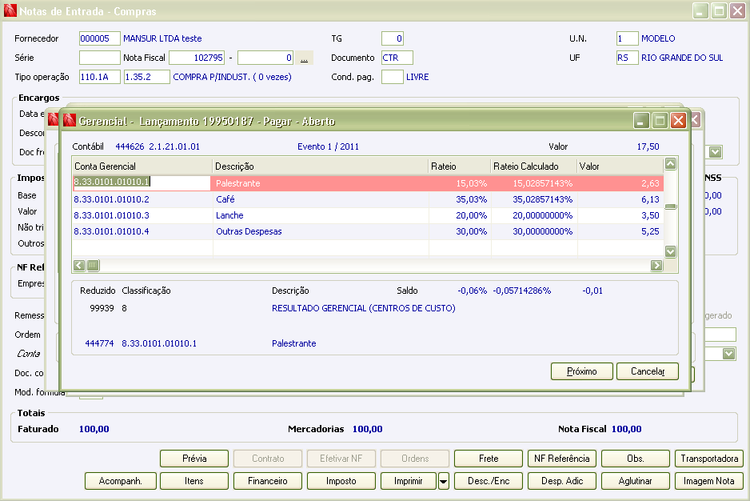Select the Lanche row description
Viewport: 750px width, 501px height.
coord(230,215)
